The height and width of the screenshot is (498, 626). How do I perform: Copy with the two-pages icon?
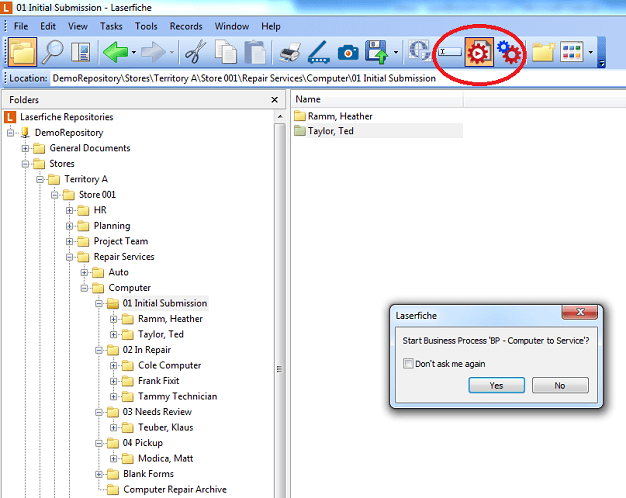(x=226, y=52)
